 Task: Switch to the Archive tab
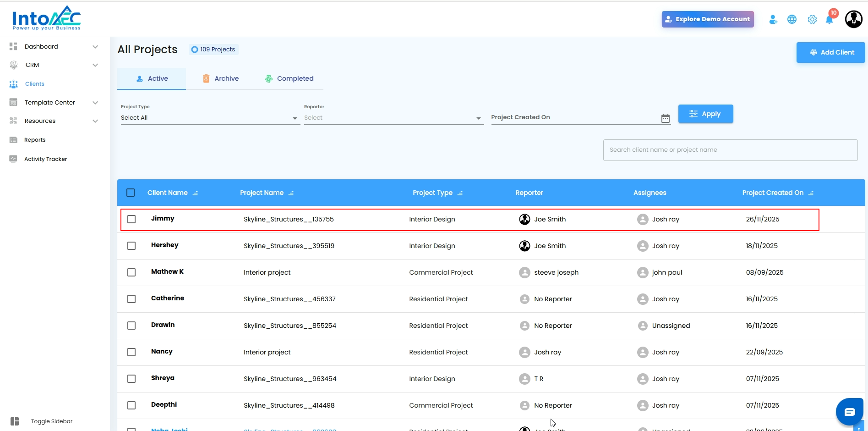(221, 78)
